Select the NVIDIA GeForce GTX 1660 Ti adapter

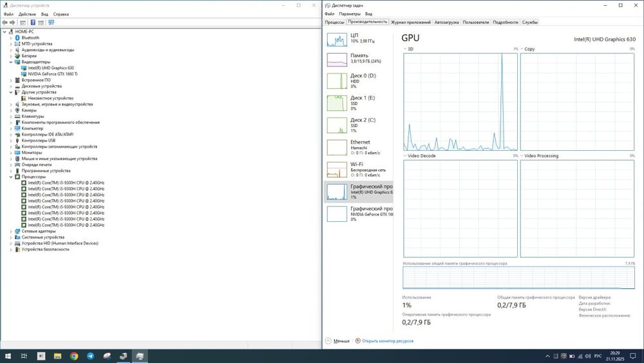[53, 74]
